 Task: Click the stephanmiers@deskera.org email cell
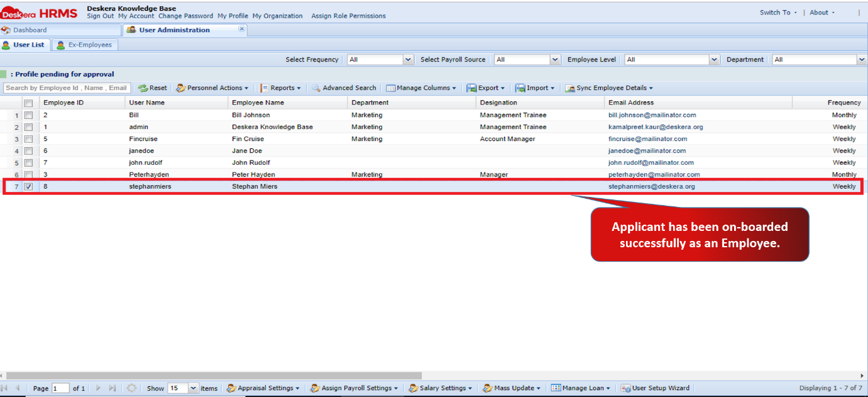652,187
